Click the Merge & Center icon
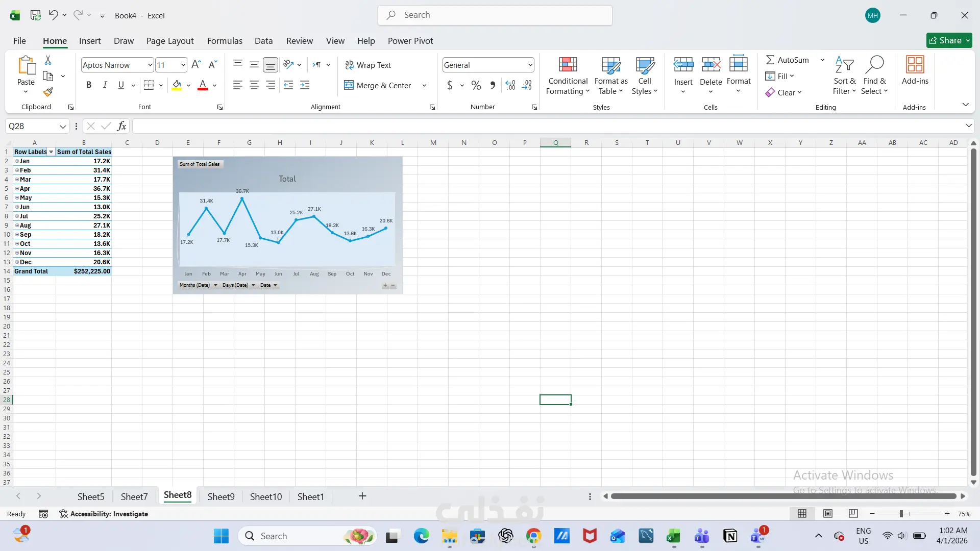The height and width of the screenshot is (551, 980). [x=349, y=85]
